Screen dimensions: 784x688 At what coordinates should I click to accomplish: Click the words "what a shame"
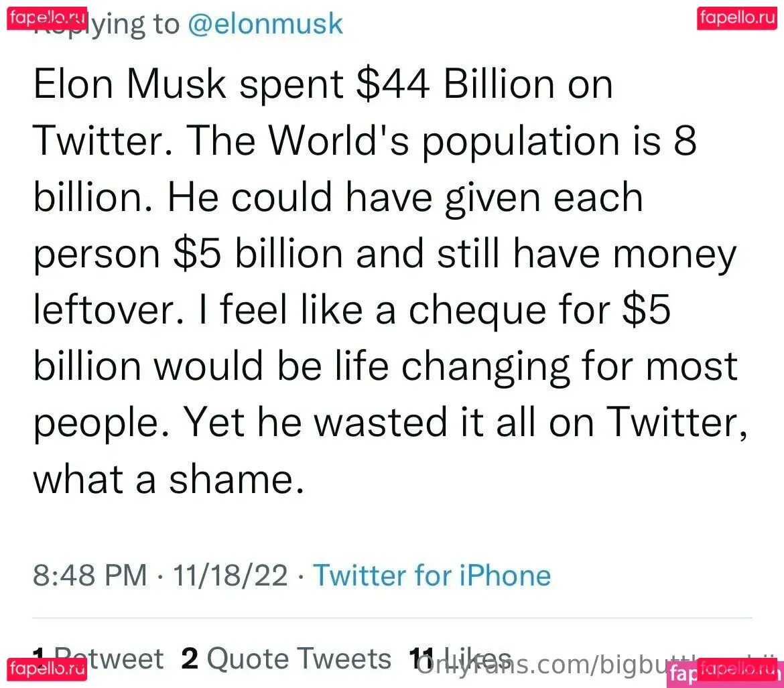coord(165,479)
